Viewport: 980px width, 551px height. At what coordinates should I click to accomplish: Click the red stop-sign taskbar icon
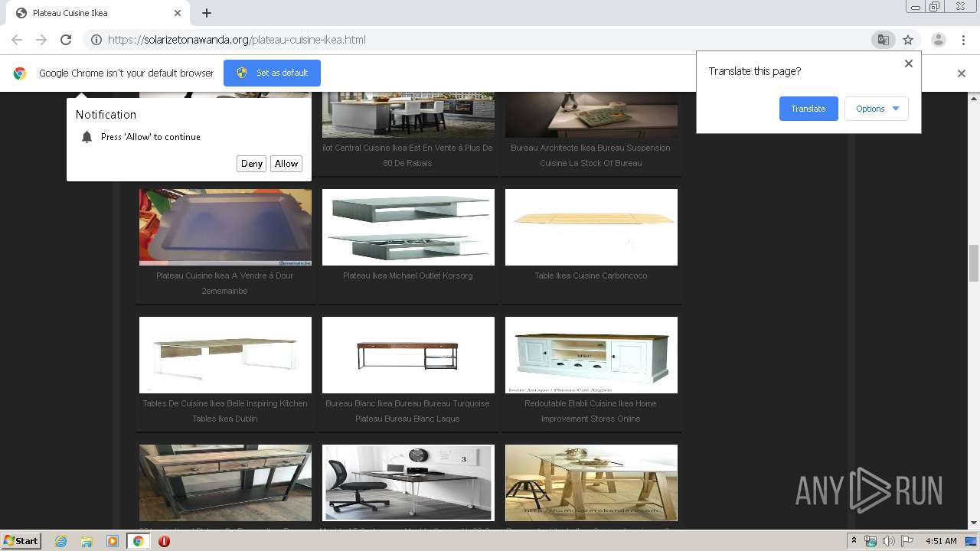164,541
